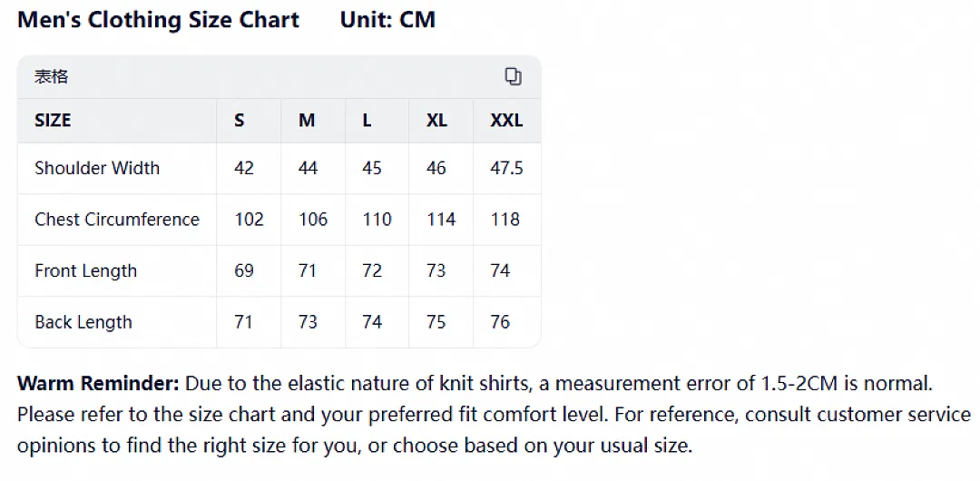Click the Warm Reminder bold text
Screen dimensions: 980x481
[98, 383]
